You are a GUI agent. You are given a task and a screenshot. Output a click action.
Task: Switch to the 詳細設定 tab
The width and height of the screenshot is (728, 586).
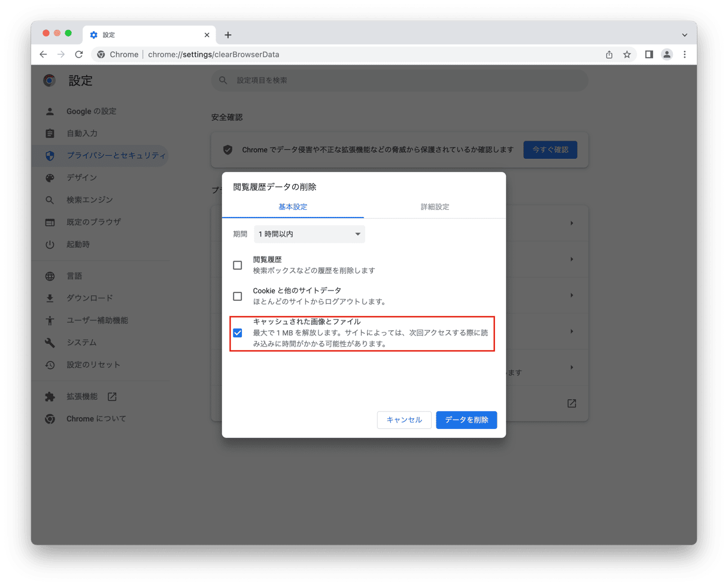point(435,207)
